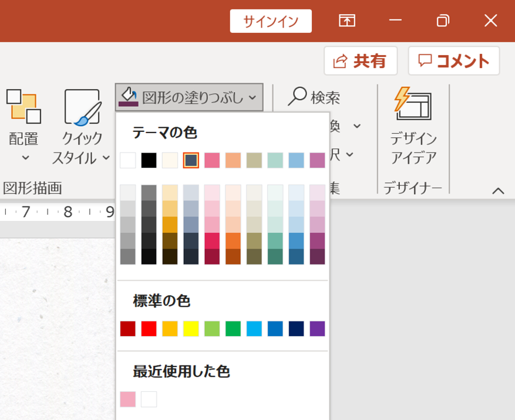Select cream theme color swatch

click(x=170, y=161)
